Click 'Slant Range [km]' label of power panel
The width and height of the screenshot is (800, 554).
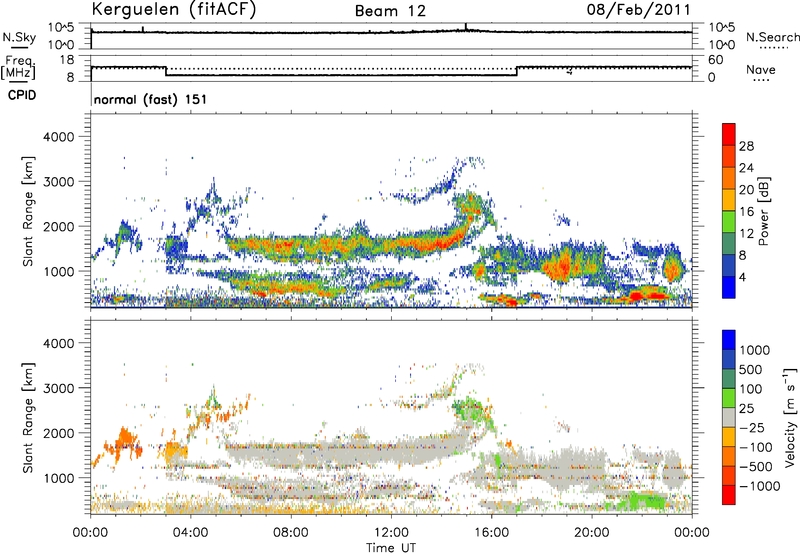tap(28, 211)
